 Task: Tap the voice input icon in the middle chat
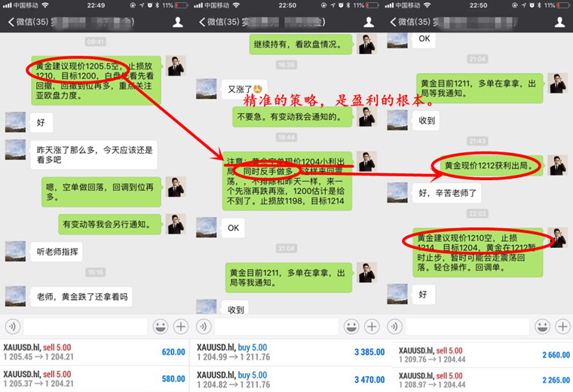click(x=204, y=326)
